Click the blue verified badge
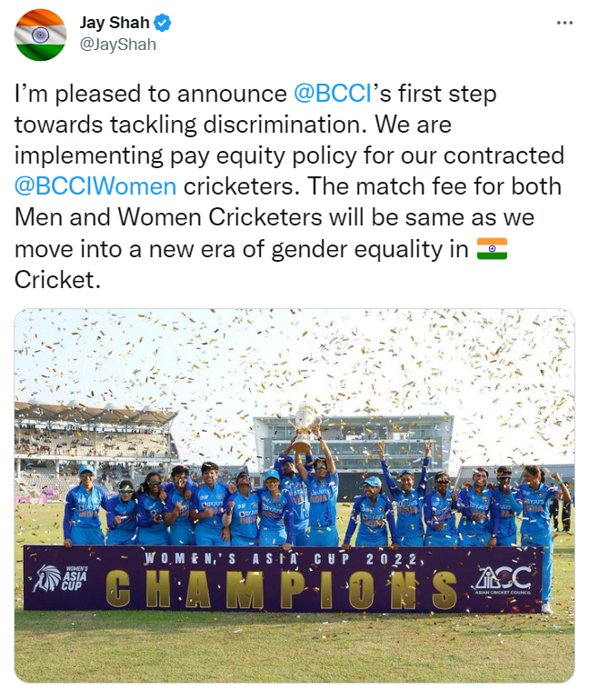 tap(163, 23)
